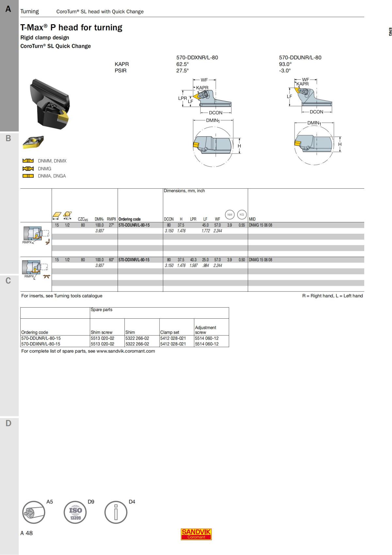
Task: Click the 'R = Right hand, L = Left hand' note
Action: (333, 296)
